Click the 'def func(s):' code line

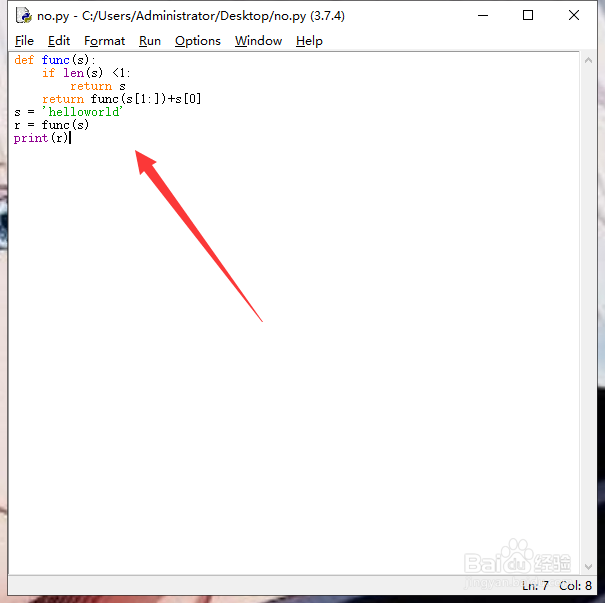pos(54,60)
